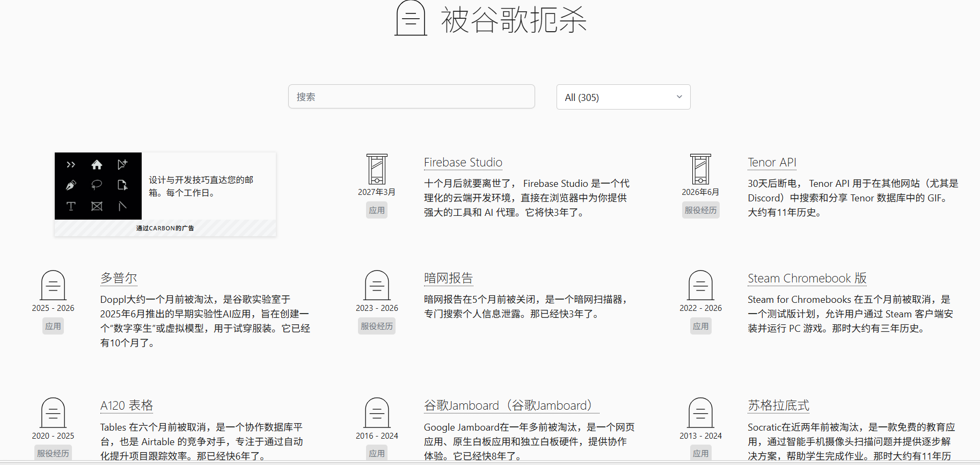Click the tombstone logo beside the page title
The height and width of the screenshot is (465, 980).
coord(411,18)
